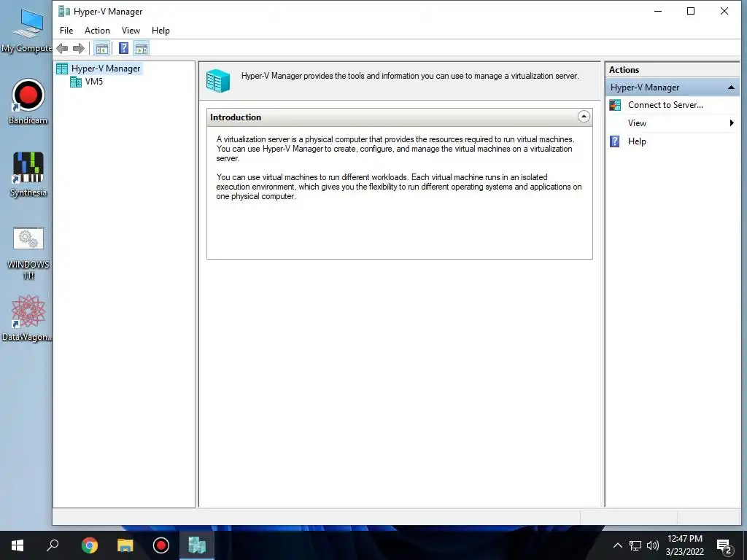Open Connect to Server action
Screen dimensions: 747x560
pos(665,105)
